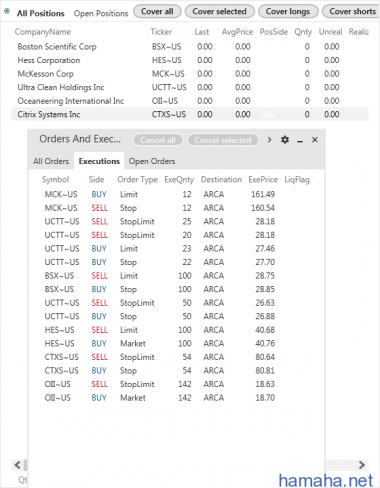This screenshot has height=488, width=380.
Task: Click the Cancel all button
Action: (158, 140)
